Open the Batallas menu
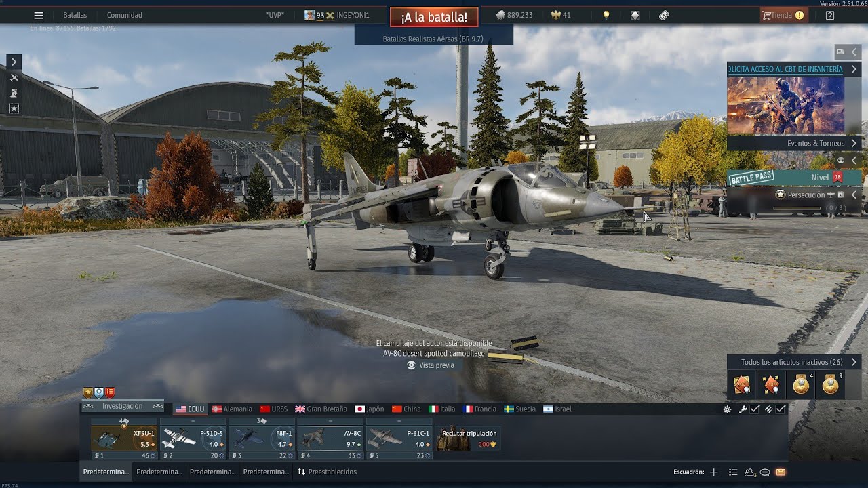 tap(75, 15)
